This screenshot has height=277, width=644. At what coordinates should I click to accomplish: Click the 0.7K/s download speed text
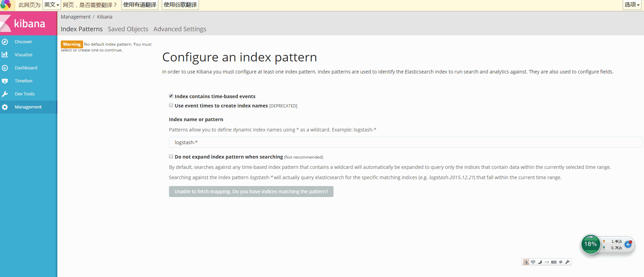coord(617,248)
